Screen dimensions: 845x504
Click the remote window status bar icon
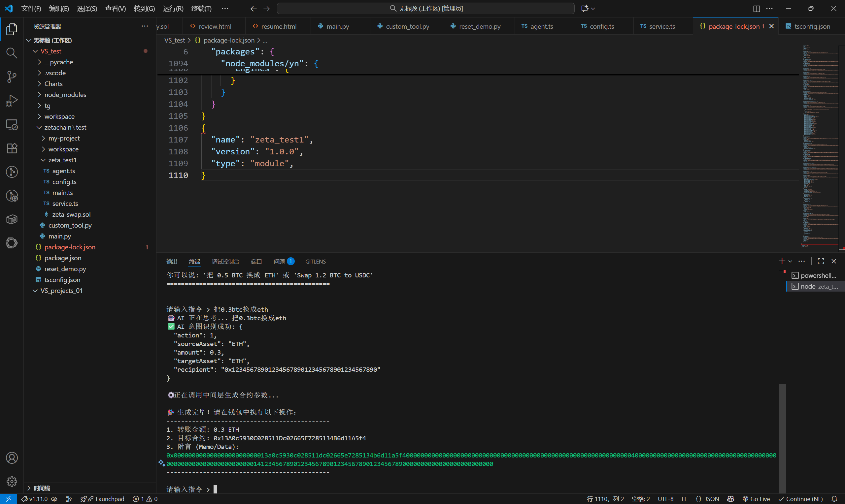8,499
